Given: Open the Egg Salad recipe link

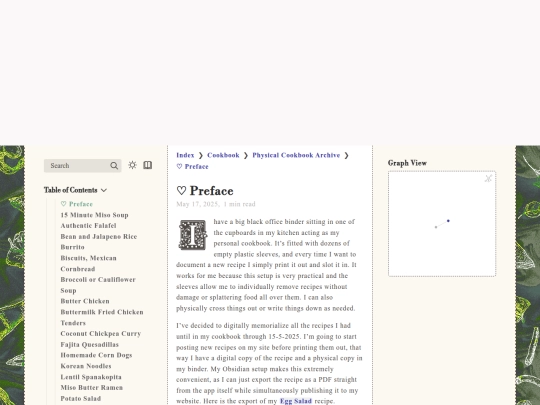Looking at the screenshot, I should 296,401.
